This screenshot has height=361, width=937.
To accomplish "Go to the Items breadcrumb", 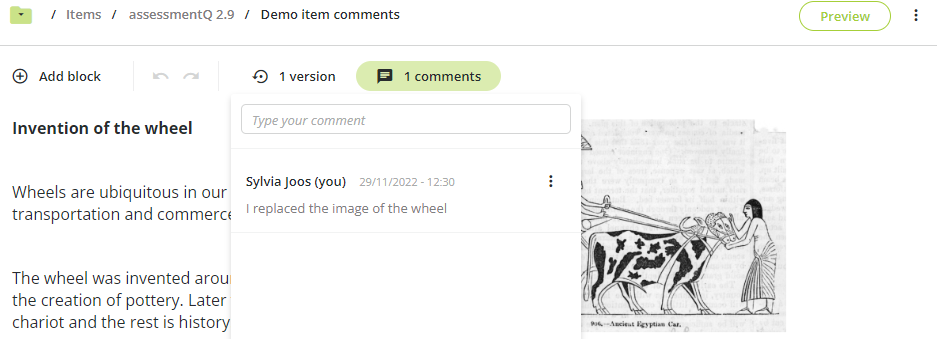I will point(84,14).
